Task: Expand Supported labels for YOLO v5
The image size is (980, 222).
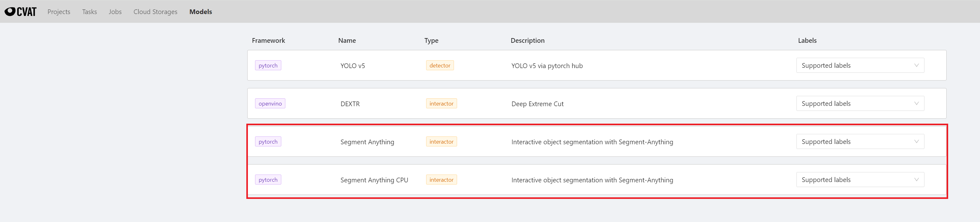Action: [x=859, y=66]
